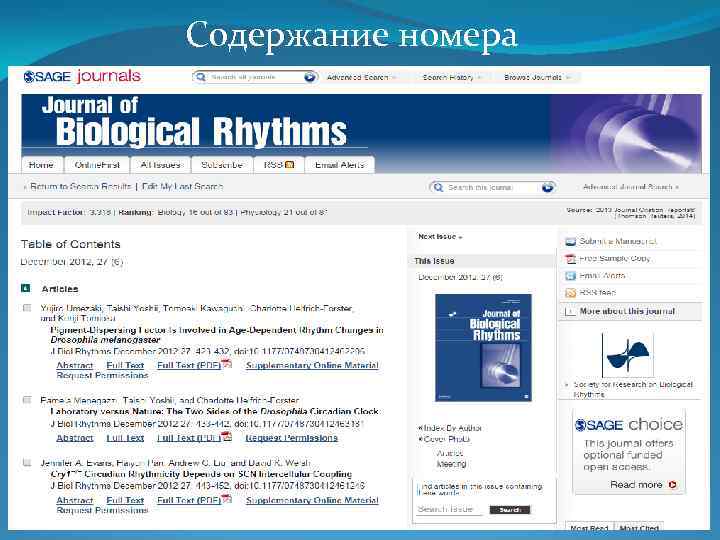Open Full Text (PDF) of Pigment-Dispersing Factor article
Image resolution: width=720 pixels, height=540 pixels.
[x=189, y=365]
